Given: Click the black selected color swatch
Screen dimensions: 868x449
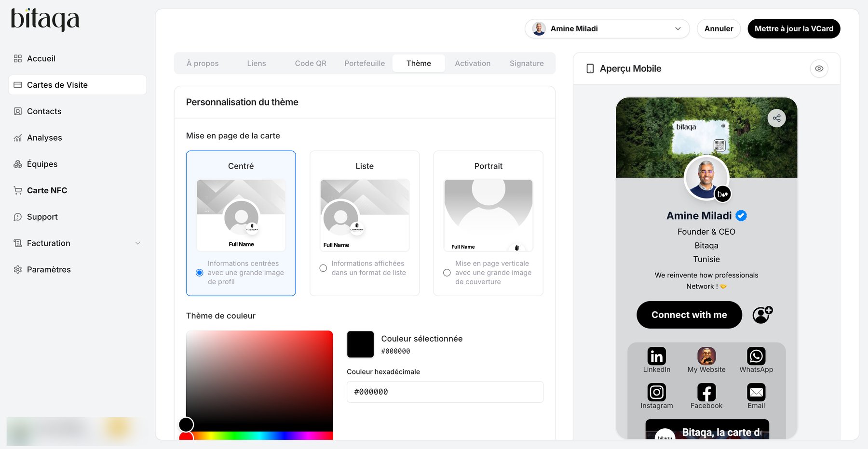Looking at the screenshot, I should click(x=360, y=344).
